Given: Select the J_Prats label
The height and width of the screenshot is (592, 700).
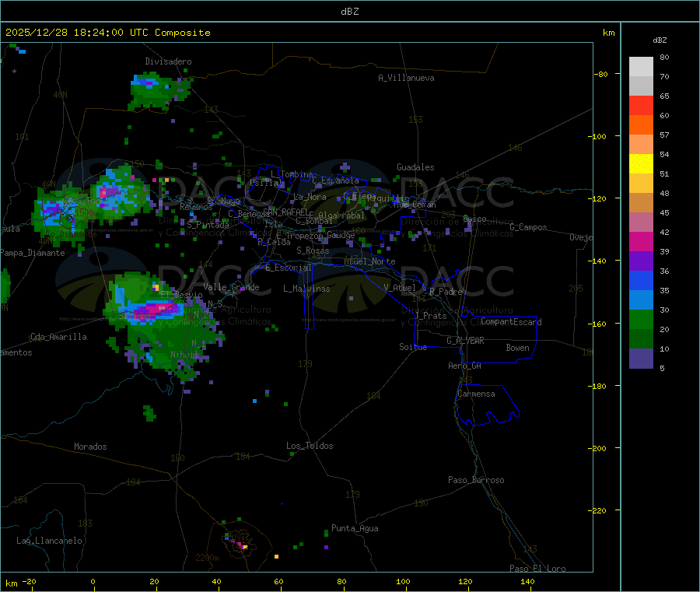Looking at the screenshot, I should (431, 316).
